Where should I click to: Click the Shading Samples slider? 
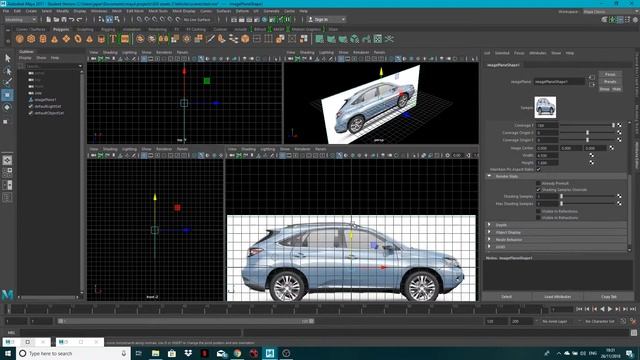tap(587, 196)
